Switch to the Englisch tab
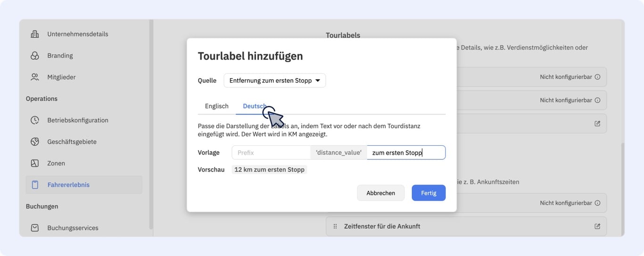The image size is (644, 256). pos(217,106)
